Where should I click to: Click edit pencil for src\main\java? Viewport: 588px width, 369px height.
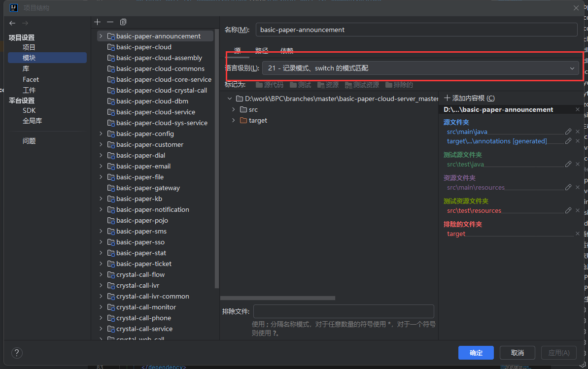coord(568,132)
